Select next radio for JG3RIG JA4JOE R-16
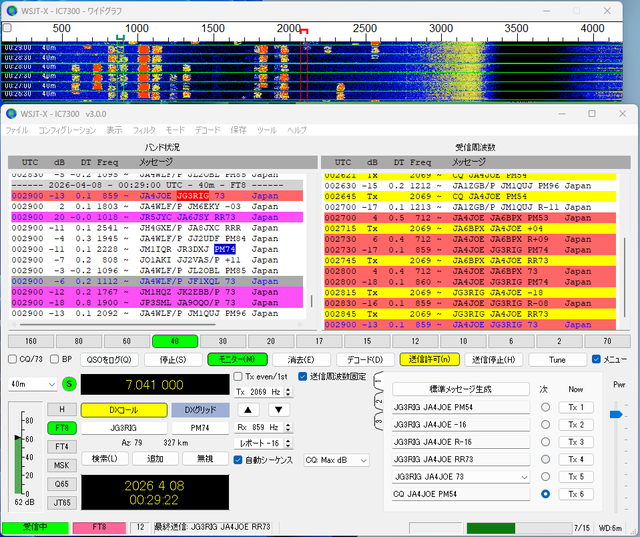 [x=545, y=442]
